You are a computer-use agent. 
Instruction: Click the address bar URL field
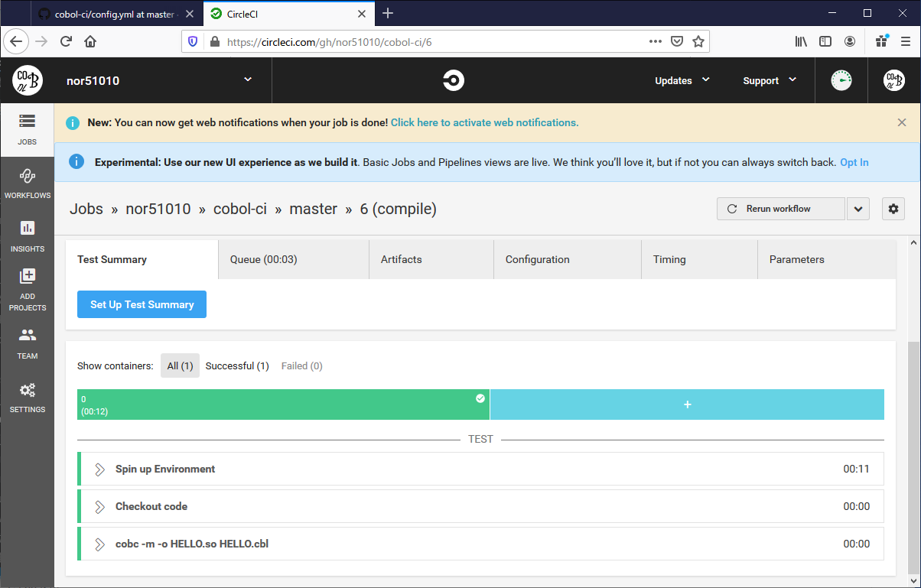pyautogui.click(x=436, y=41)
